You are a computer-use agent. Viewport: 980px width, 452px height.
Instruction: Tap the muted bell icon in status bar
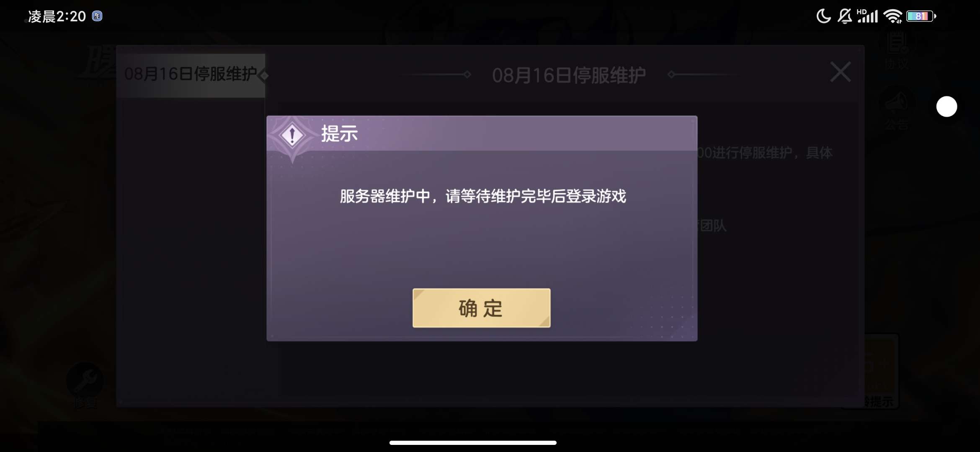click(x=845, y=16)
